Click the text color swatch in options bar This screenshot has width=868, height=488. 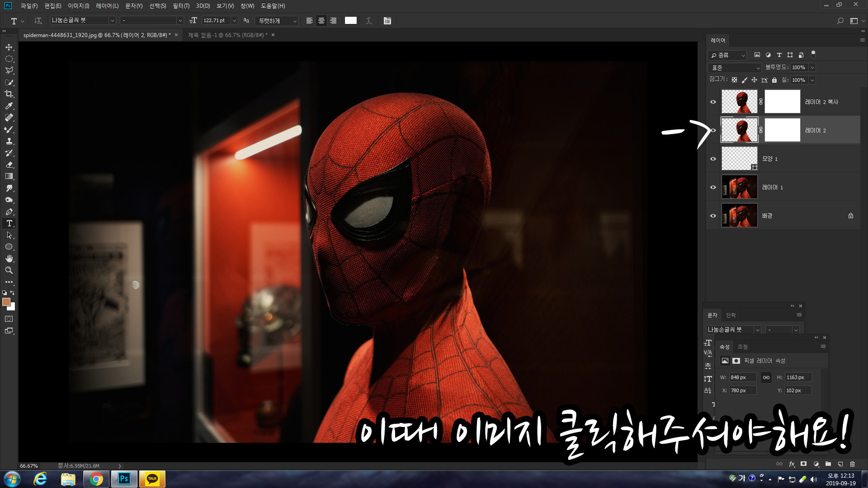click(x=350, y=20)
